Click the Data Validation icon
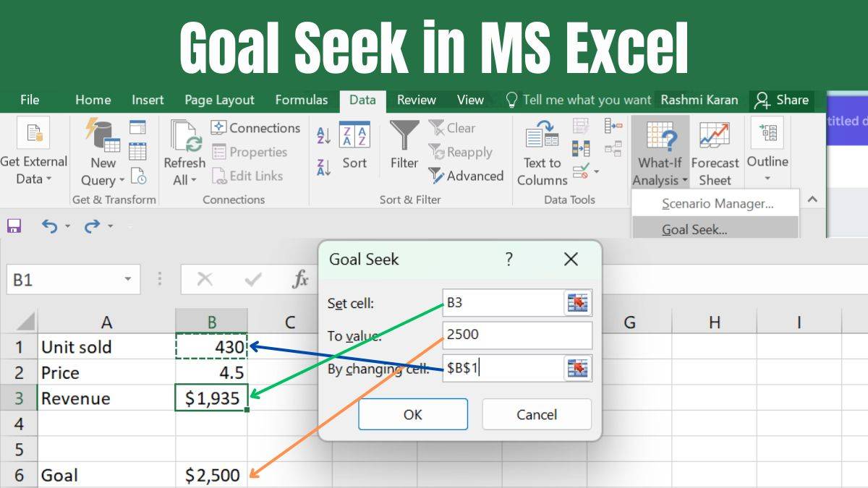The width and height of the screenshot is (868, 488). coord(580,171)
